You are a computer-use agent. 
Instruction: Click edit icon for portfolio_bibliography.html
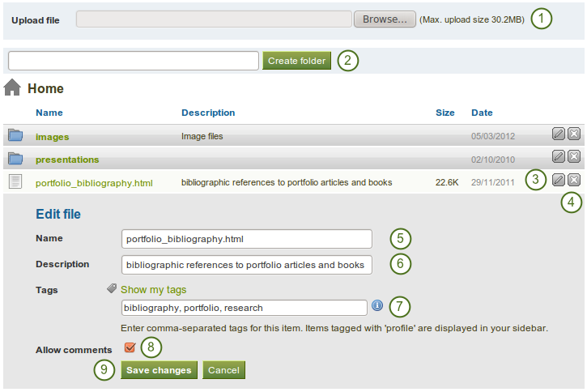click(x=559, y=180)
